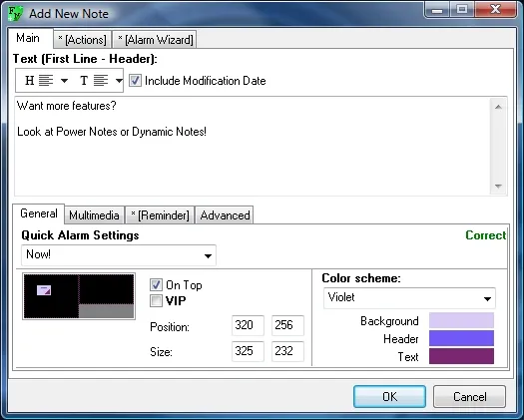
Task: Switch to the Multimedia tab
Action: click(94, 215)
